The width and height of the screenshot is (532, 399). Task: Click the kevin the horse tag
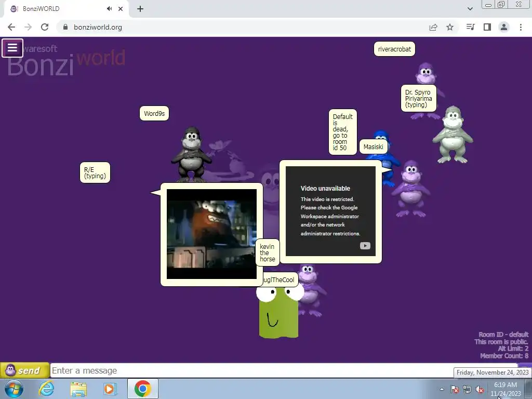coord(268,253)
